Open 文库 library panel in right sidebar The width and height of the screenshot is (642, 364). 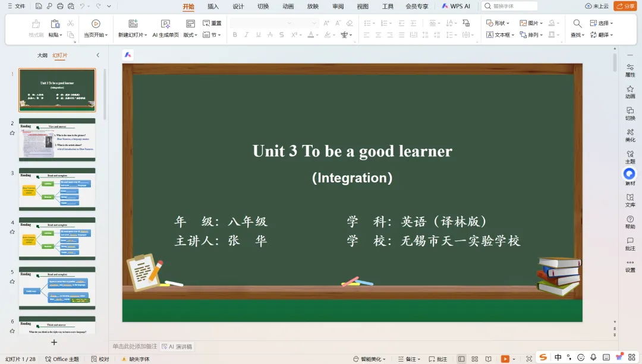coord(630,200)
